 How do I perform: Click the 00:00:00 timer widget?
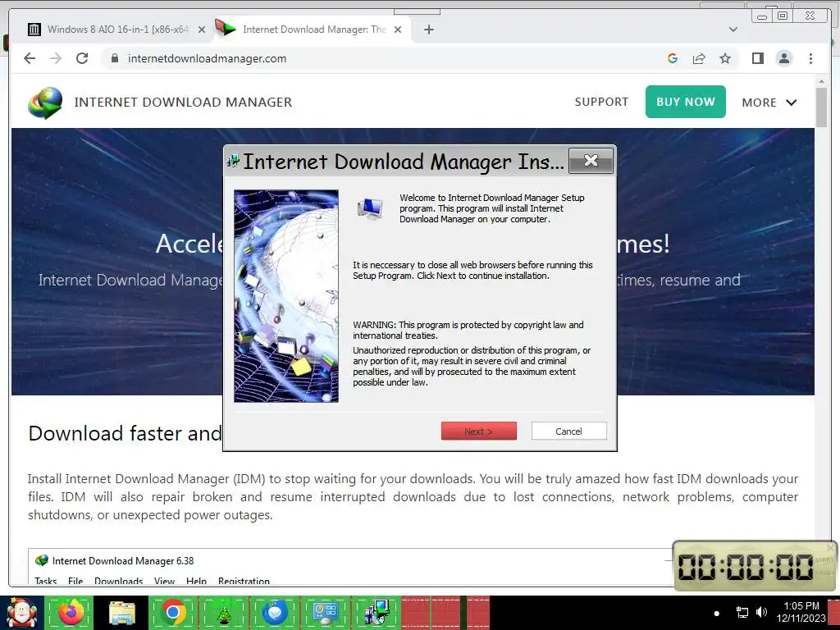click(x=755, y=566)
